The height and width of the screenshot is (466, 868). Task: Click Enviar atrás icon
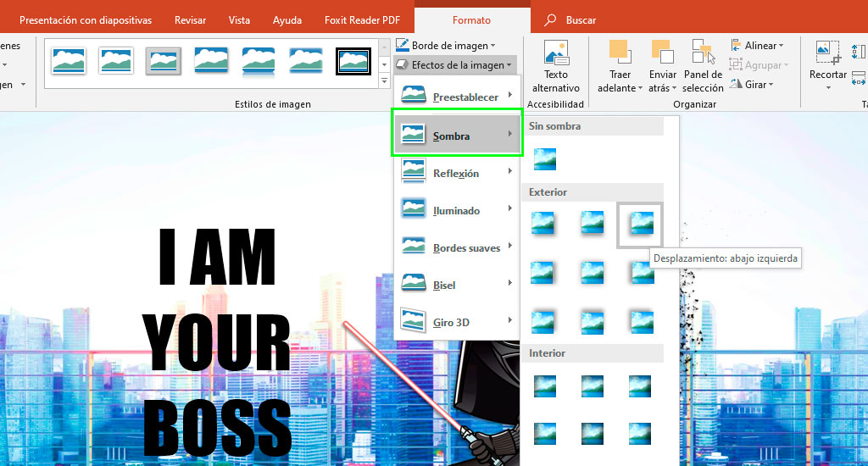662,52
